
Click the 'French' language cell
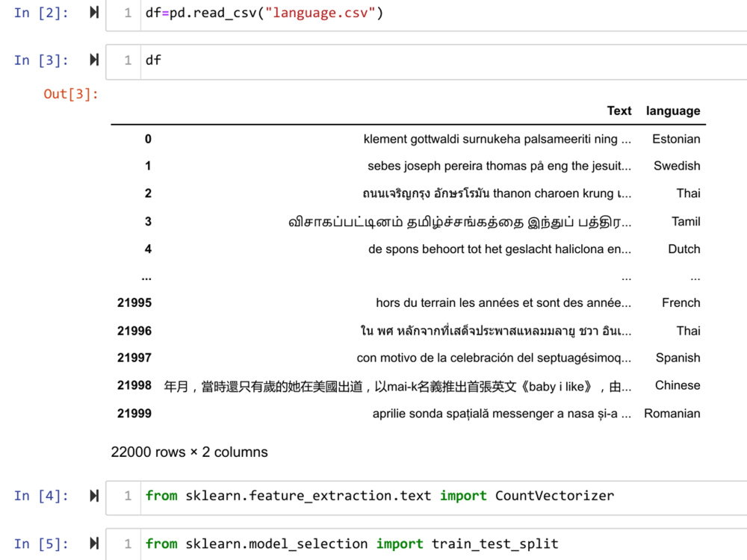pos(681,303)
